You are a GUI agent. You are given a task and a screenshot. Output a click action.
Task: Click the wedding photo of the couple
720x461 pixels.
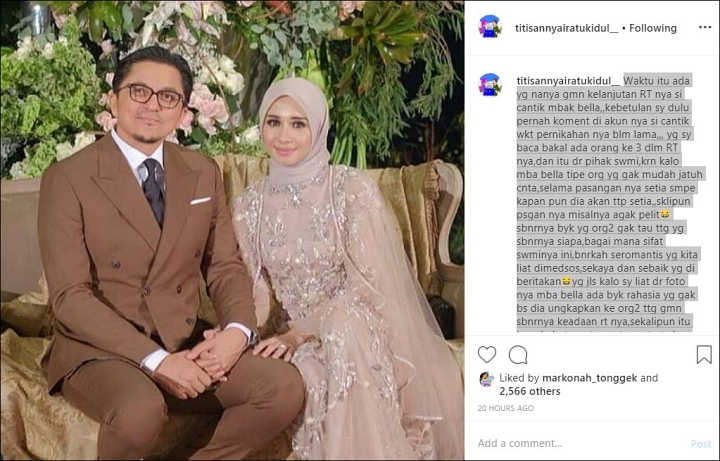pos(232,230)
